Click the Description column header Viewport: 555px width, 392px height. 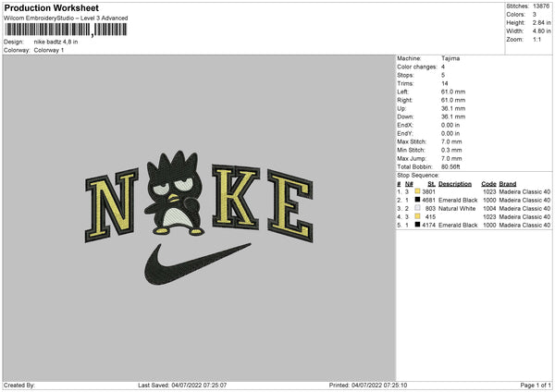point(455,184)
